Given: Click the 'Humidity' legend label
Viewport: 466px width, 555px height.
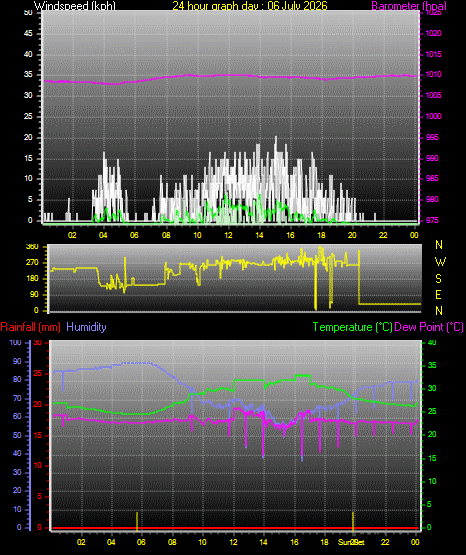Looking at the screenshot, I should [86, 327].
